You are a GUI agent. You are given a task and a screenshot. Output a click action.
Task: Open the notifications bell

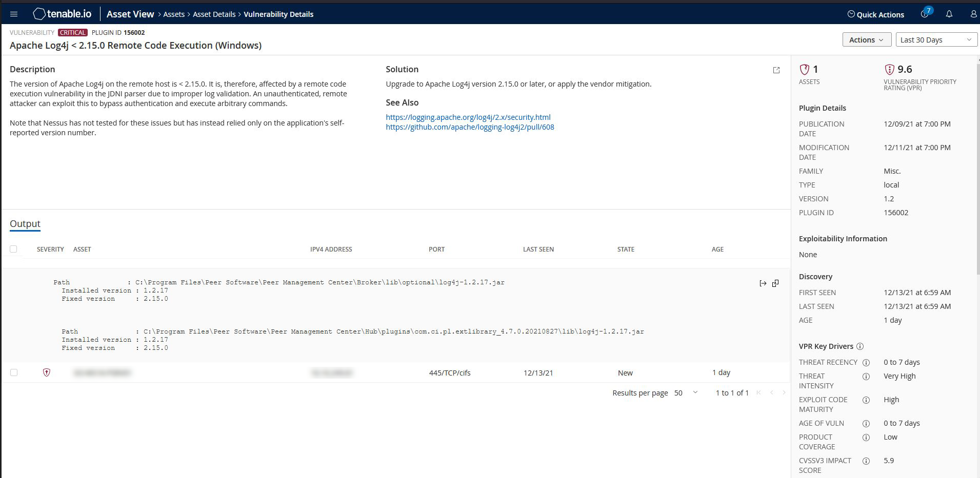pos(949,14)
